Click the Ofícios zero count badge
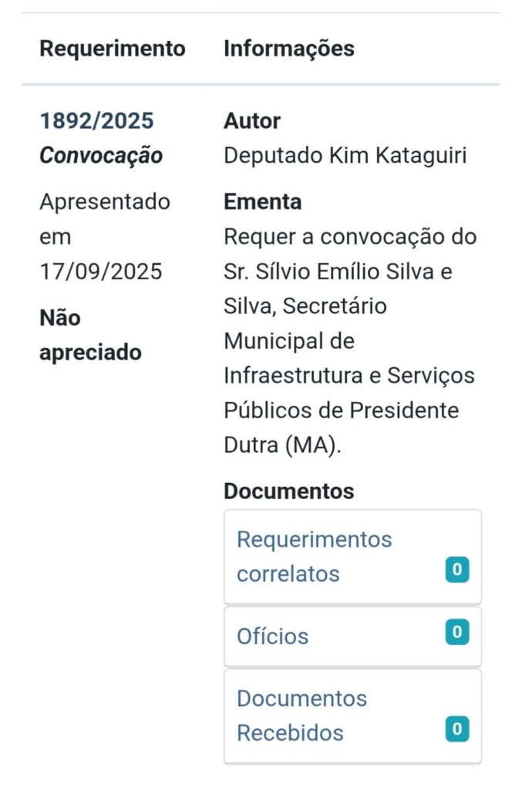The width and height of the screenshot is (532, 790). [457, 633]
